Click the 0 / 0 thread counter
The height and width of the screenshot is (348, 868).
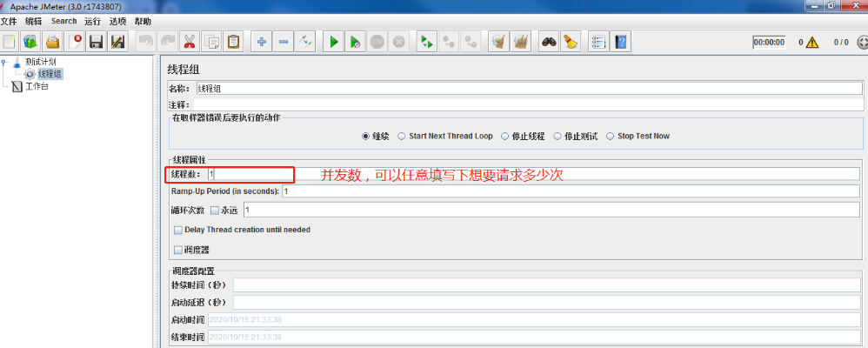(x=841, y=42)
